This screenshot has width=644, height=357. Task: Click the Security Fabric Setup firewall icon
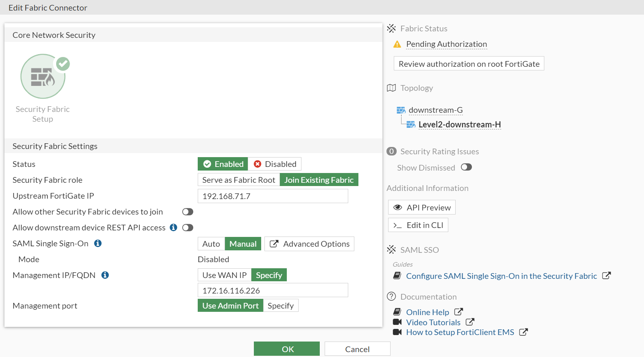click(43, 77)
